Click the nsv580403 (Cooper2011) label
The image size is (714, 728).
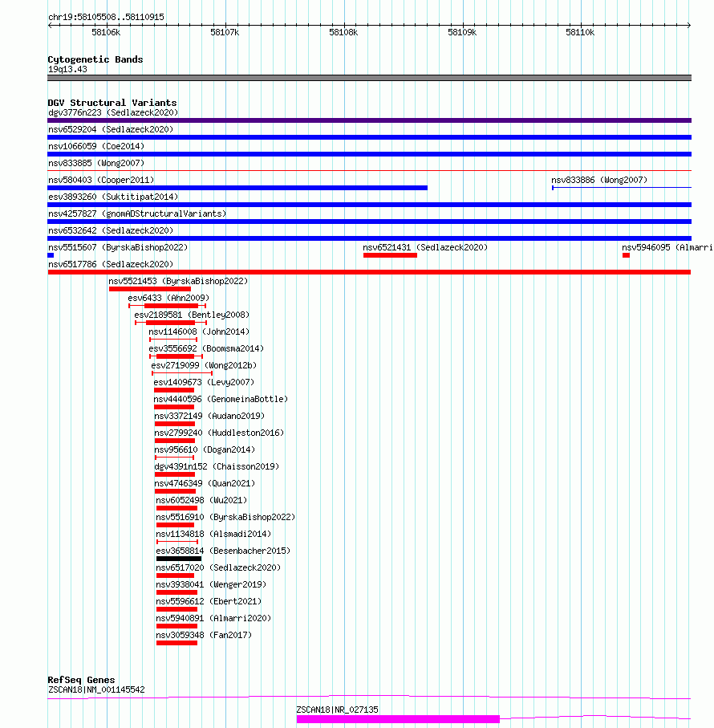pyautogui.click(x=100, y=180)
